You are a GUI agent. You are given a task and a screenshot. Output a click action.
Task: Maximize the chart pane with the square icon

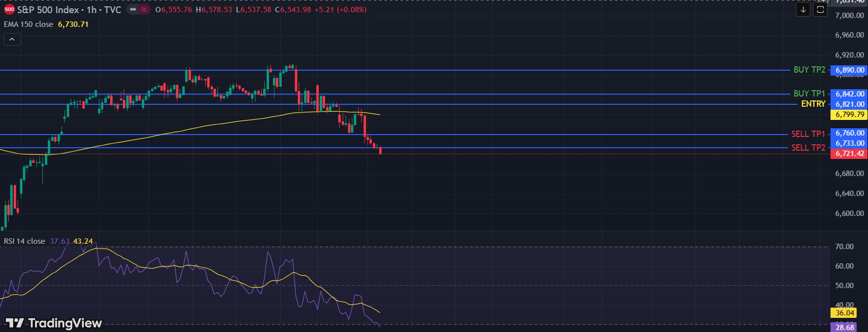point(820,9)
